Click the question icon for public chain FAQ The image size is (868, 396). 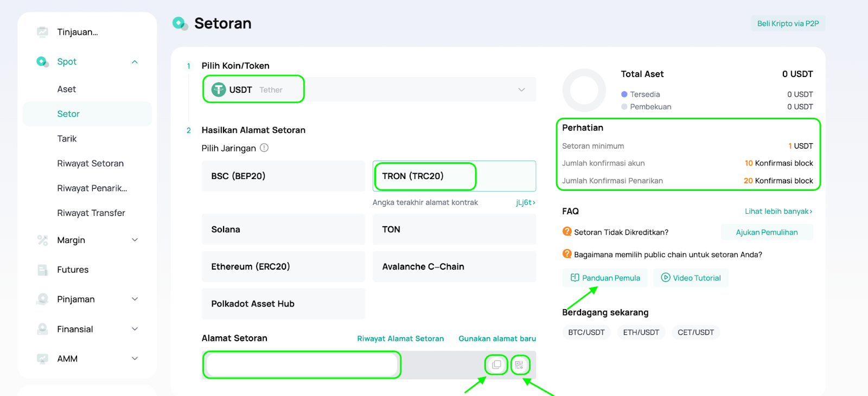[567, 254]
